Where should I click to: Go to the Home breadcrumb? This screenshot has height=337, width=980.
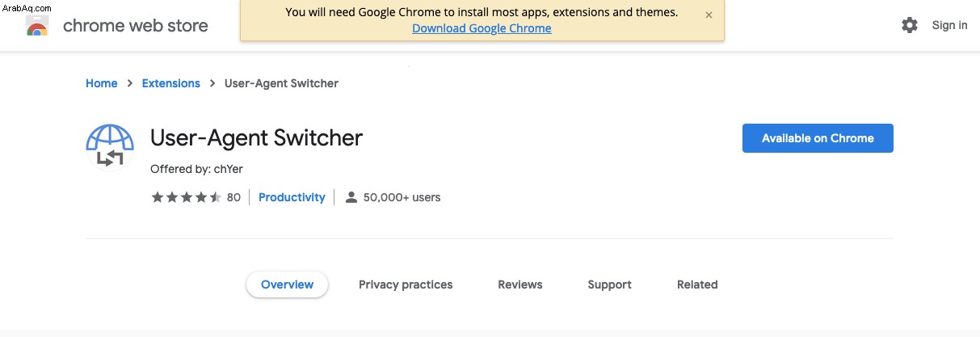coord(102,83)
